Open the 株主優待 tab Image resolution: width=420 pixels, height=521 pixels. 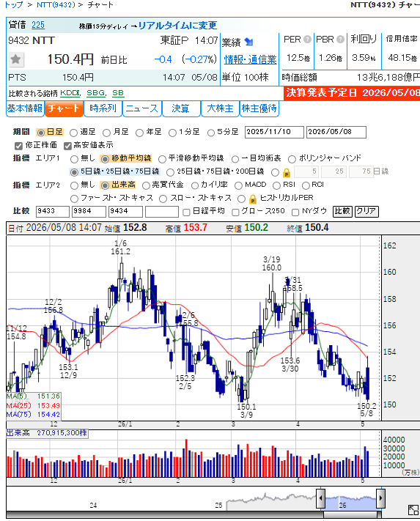tap(259, 108)
